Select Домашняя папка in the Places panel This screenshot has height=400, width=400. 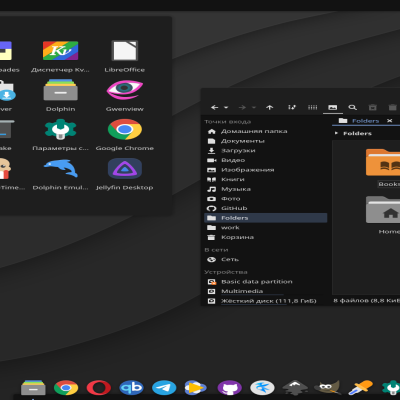coord(265,131)
